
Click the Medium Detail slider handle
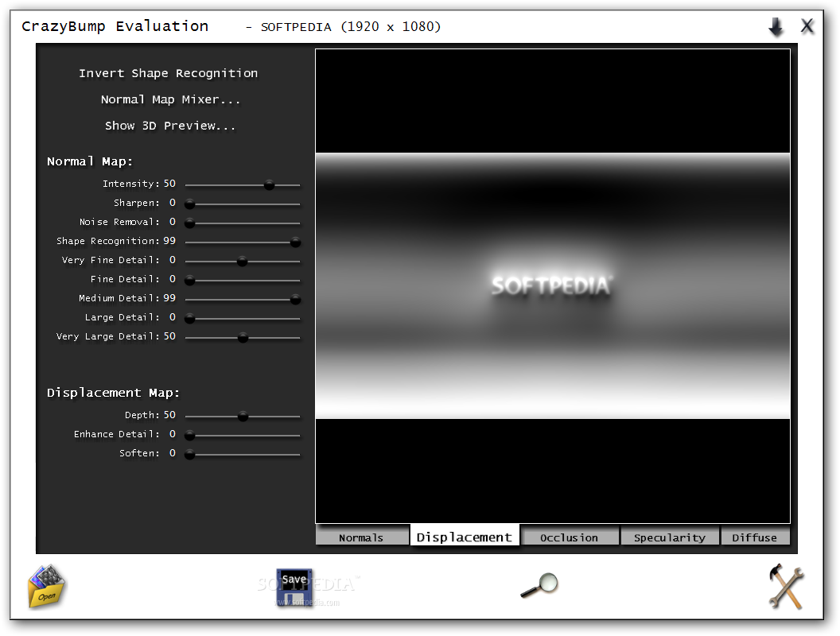[295, 300]
